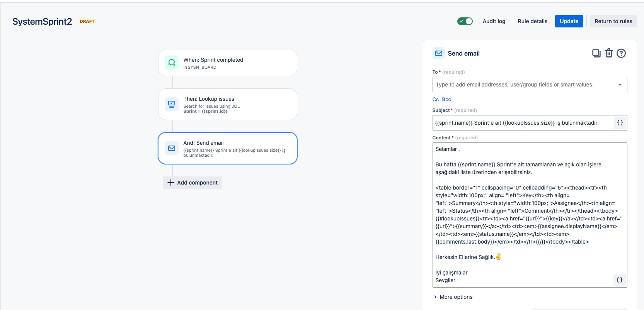644x310 pixels.
Task: Click the Sprint completed trigger icon
Action: pos(172,63)
